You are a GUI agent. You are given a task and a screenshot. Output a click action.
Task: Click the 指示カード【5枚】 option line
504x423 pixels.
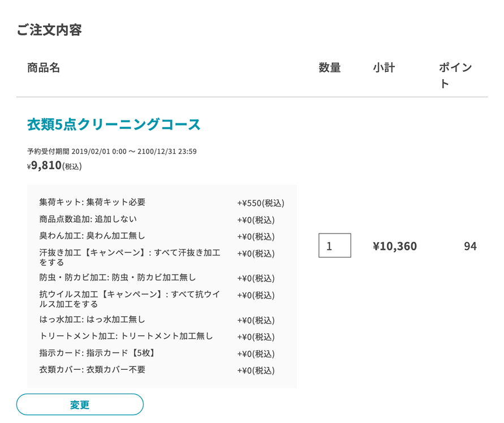click(97, 353)
